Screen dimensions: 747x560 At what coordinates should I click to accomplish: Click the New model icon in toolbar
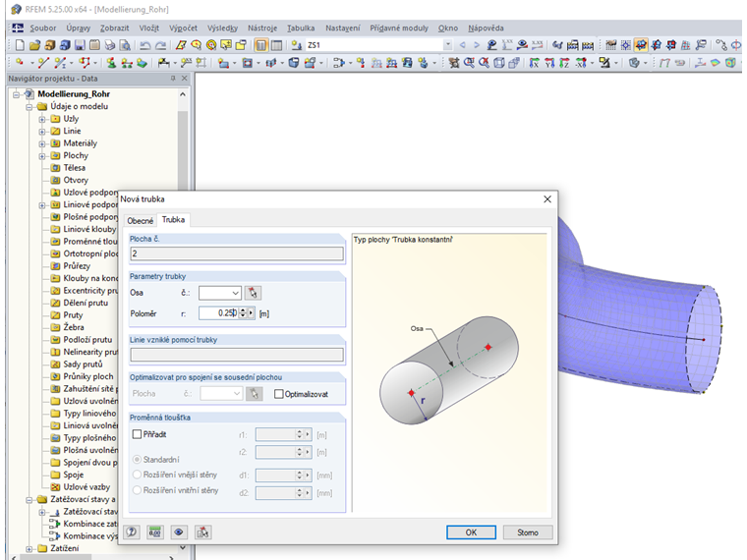[20, 45]
